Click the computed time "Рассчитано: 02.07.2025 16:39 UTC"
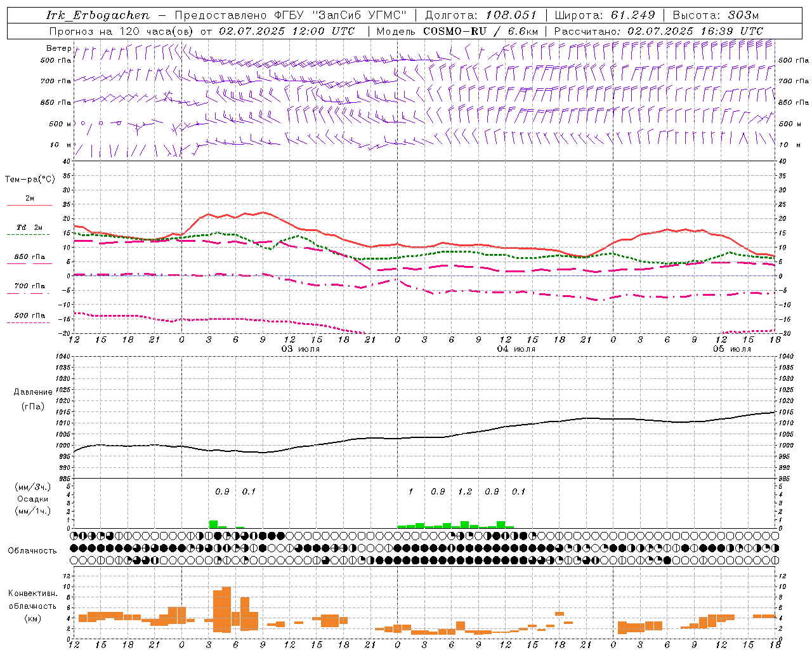This screenshot has width=812, height=650. [x=658, y=31]
